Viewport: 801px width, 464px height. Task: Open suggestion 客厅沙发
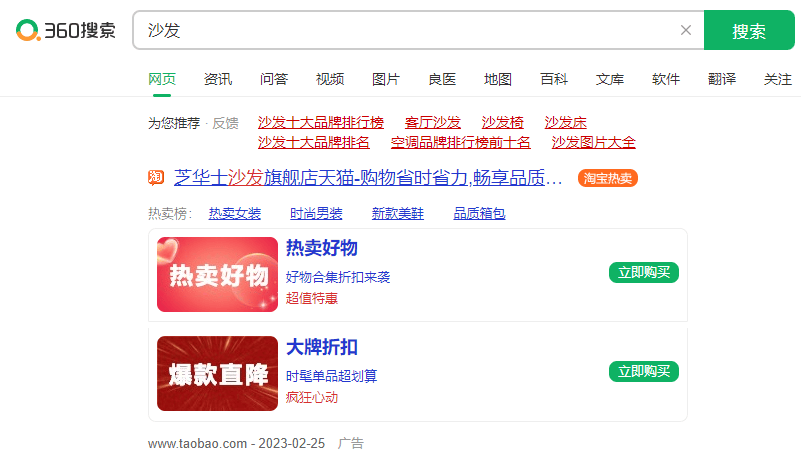(x=433, y=123)
